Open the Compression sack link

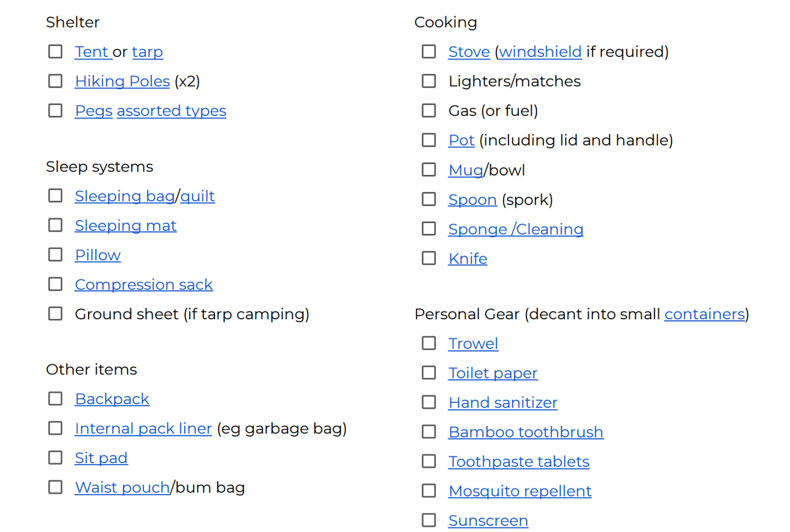tap(144, 284)
